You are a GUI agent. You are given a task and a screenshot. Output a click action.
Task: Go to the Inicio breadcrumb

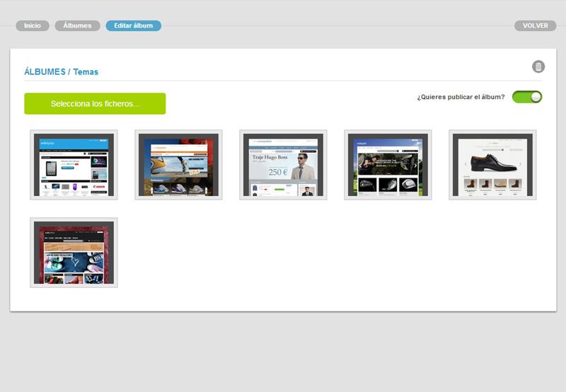click(x=33, y=25)
